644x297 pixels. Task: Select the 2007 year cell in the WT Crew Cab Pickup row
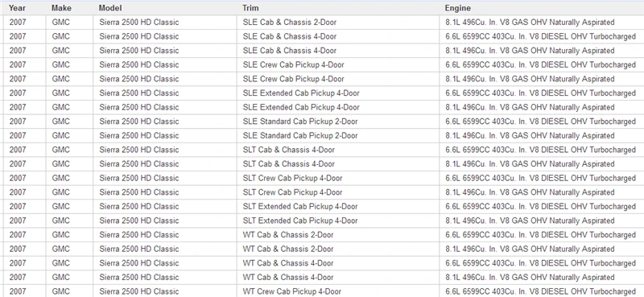(25, 291)
